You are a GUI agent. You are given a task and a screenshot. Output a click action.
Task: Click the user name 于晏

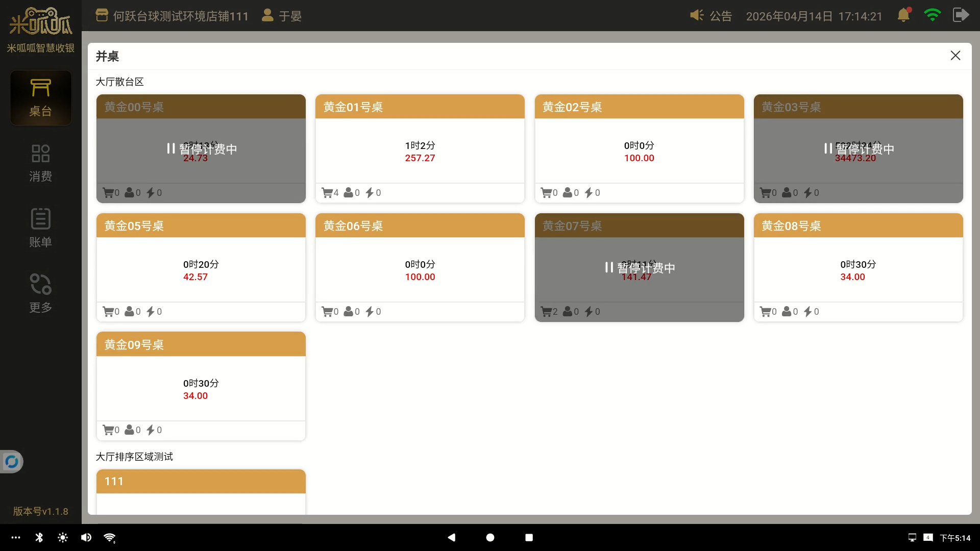tap(289, 16)
